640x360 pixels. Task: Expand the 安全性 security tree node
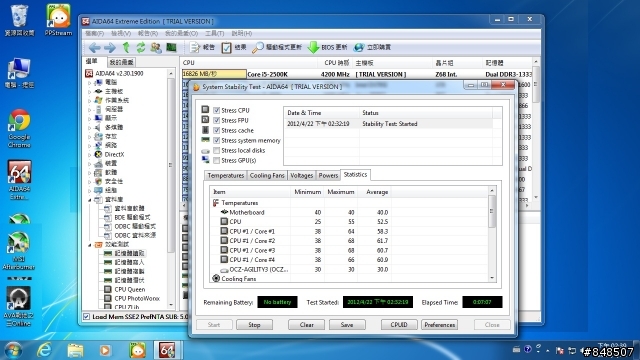coord(90,181)
